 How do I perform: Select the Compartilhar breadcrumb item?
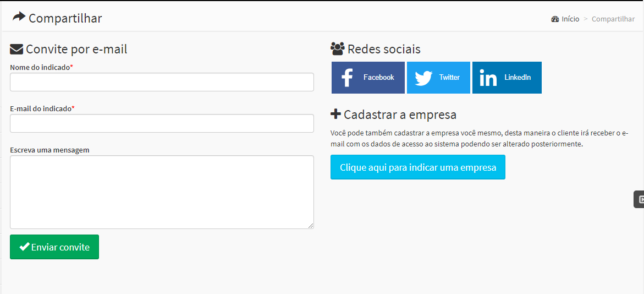[x=613, y=19]
